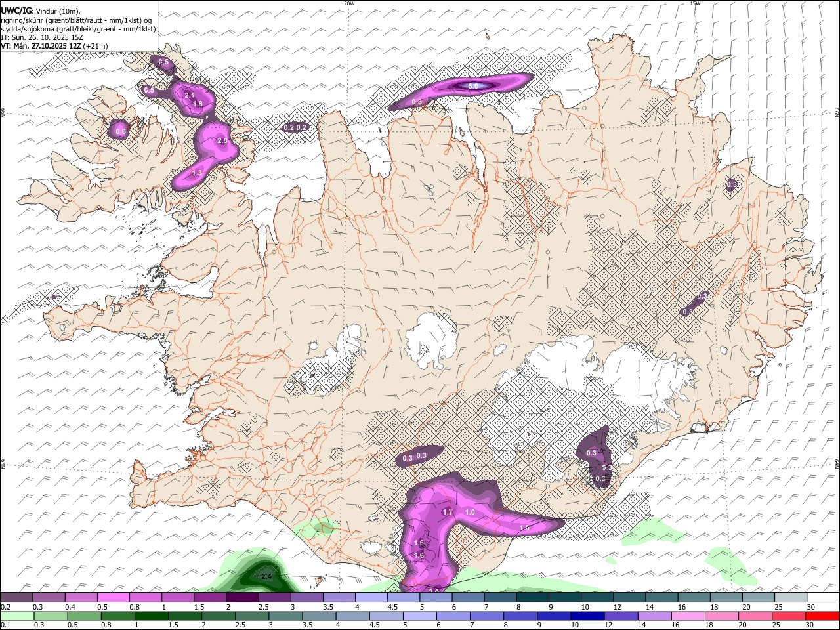Click the 'VT: Mán. 27.10.2025 12Z' valid time
This screenshot has height=630, width=840.
41,46
